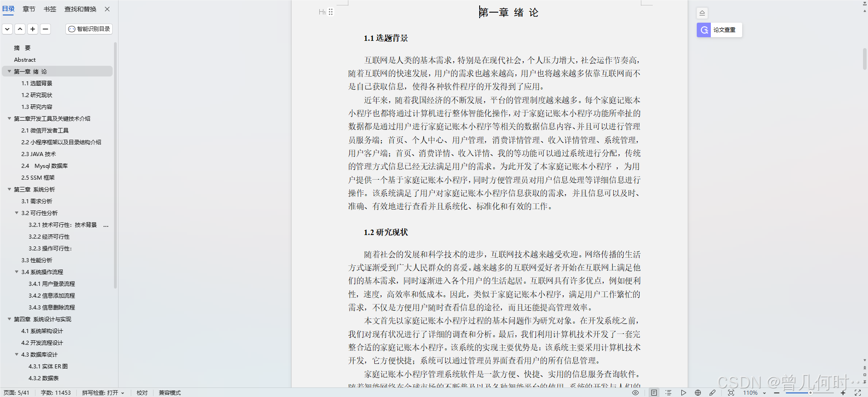Image resolution: width=868 pixels, height=397 pixels.
Task: Click the collapse-up chevron button in outline
Action: coord(20,29)
